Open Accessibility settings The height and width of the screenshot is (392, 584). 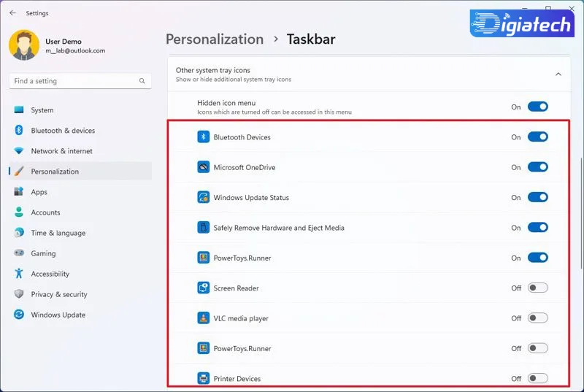tap(80, 274)
